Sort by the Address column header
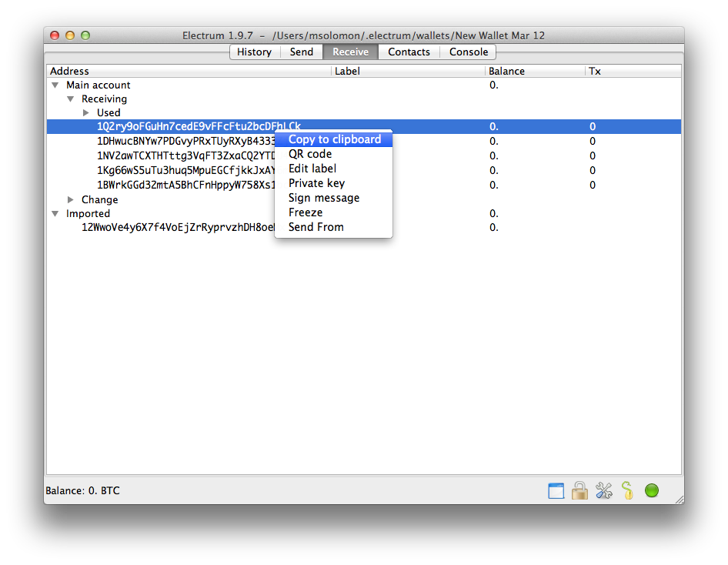This screenshot has height=565, width=728. 189,71
